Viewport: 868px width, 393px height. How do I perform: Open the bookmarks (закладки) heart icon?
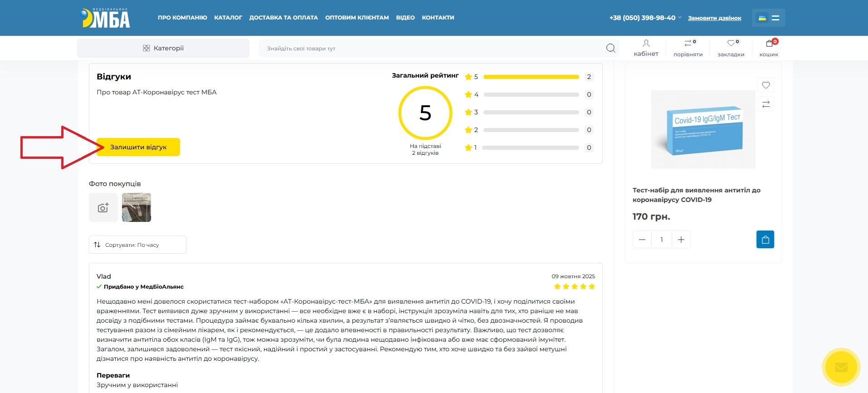pyautogui.click(x=731, y=48)
